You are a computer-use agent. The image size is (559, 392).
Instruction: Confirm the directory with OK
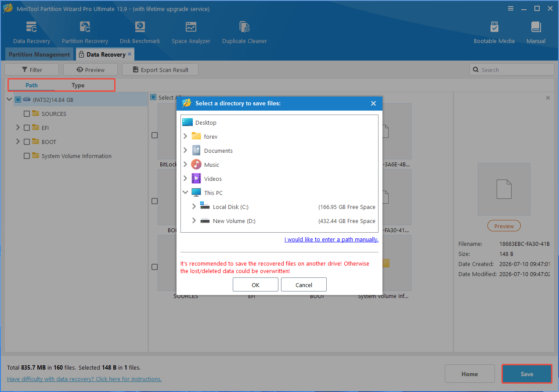(x=256, y=285)
